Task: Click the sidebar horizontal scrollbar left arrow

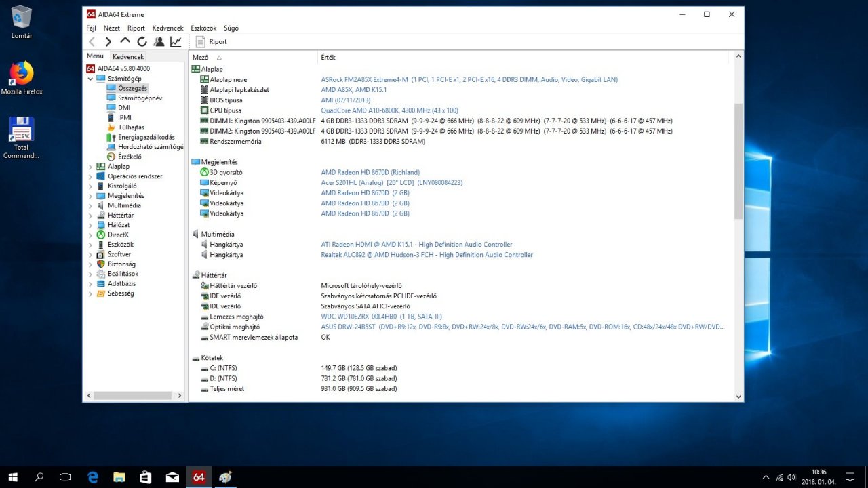Action: click(89, 394)
